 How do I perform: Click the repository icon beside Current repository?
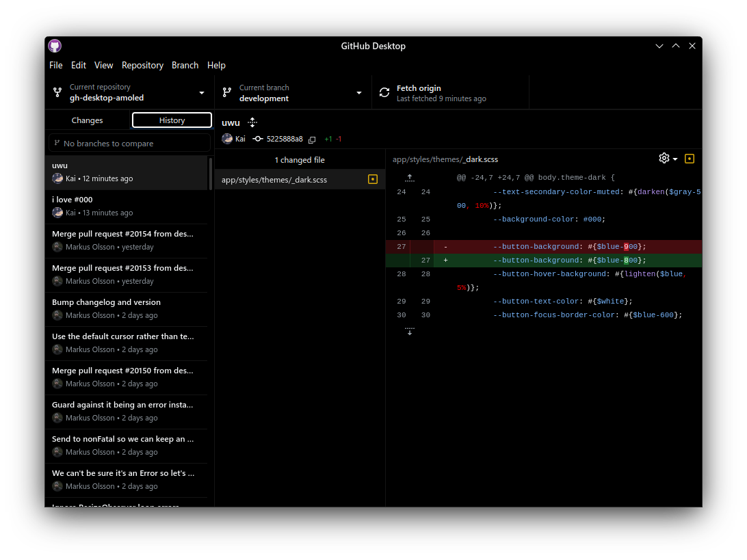tap(57, 92)
